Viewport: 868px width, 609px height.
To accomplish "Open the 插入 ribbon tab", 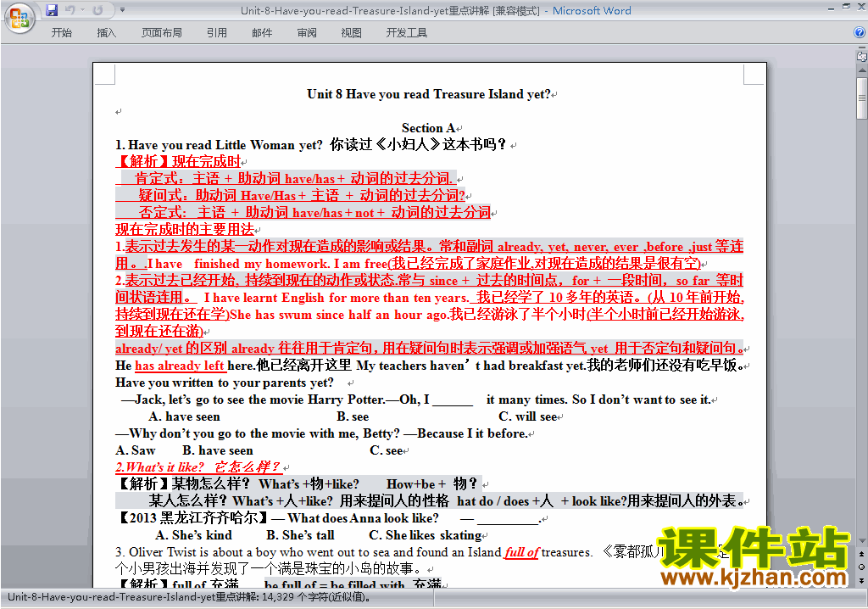I will click(x=106, y=33).
